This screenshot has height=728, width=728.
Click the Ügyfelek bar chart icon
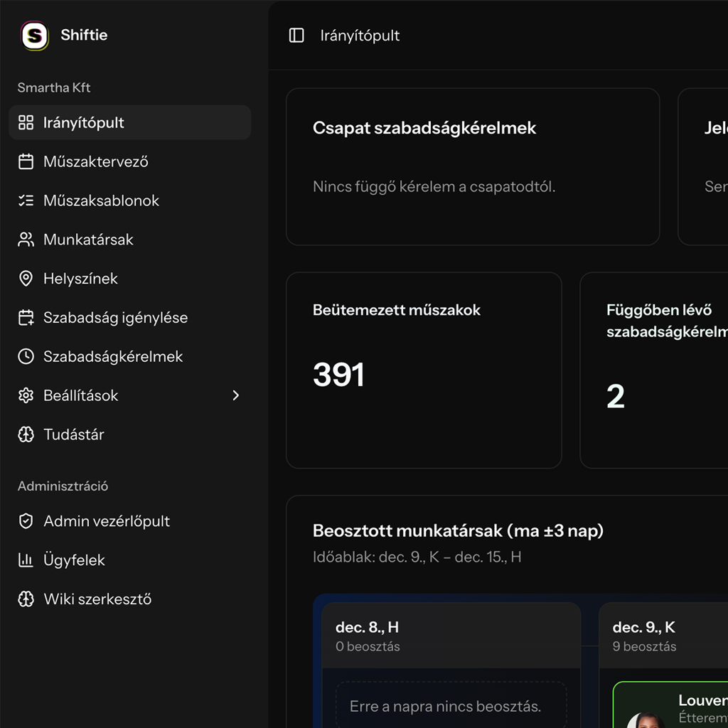tap(26, 560)
